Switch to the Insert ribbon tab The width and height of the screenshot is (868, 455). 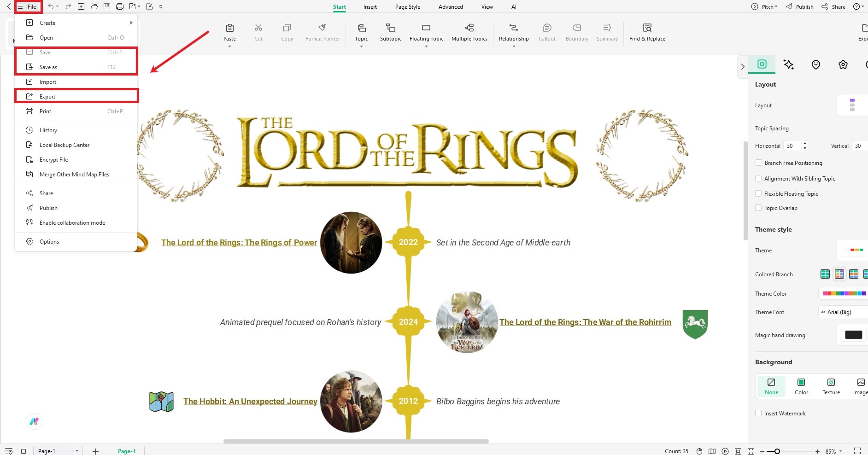point(370,6)
